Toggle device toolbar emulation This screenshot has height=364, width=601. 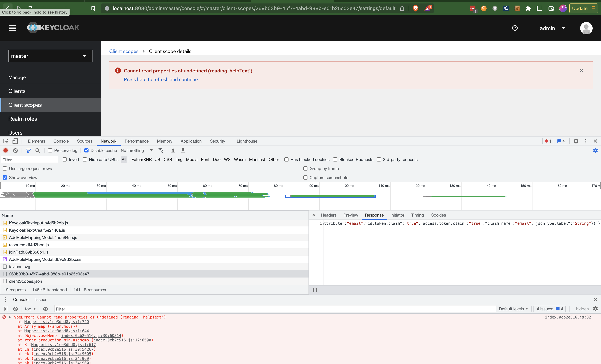[15, 141]
